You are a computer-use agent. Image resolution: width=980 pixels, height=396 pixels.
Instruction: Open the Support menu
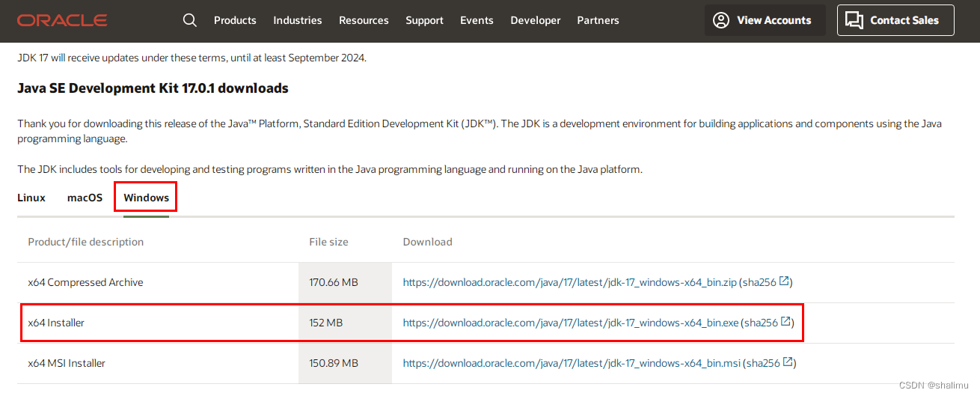[x=425, y=20]
